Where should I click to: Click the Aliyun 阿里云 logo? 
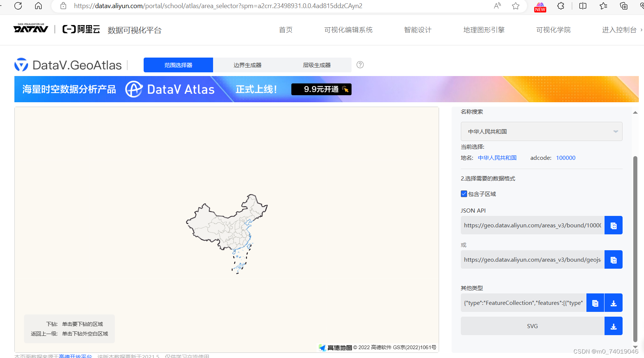[81, 29]
